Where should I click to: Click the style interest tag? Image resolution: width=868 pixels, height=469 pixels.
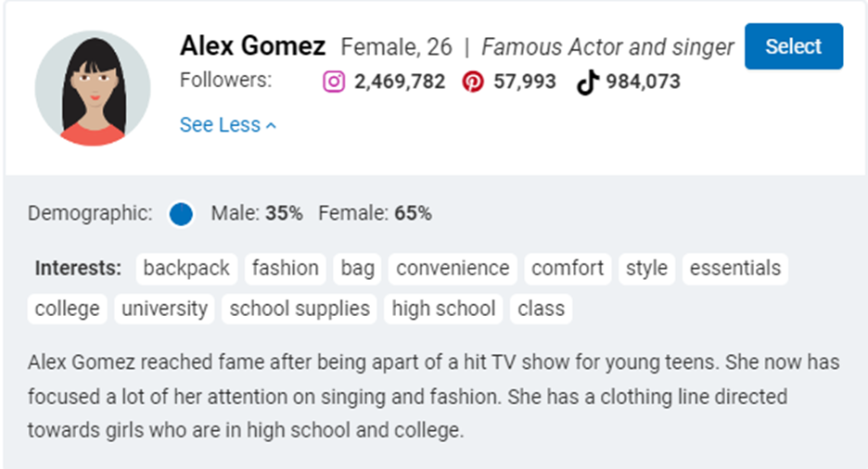tap(646, 269)
